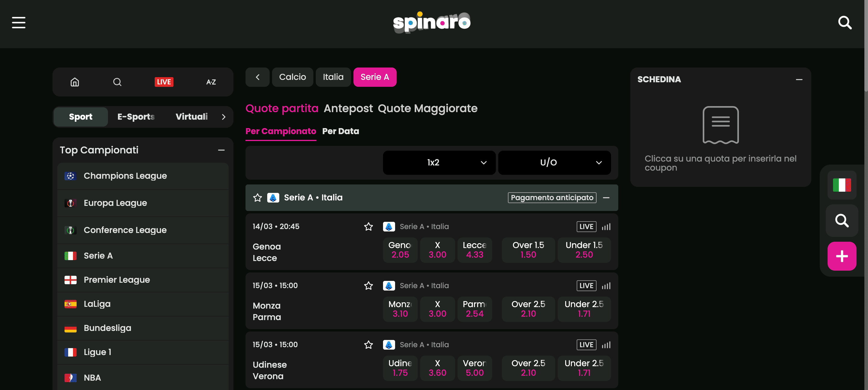Click the Serie A breadcrumb

(x=375, y=77)
